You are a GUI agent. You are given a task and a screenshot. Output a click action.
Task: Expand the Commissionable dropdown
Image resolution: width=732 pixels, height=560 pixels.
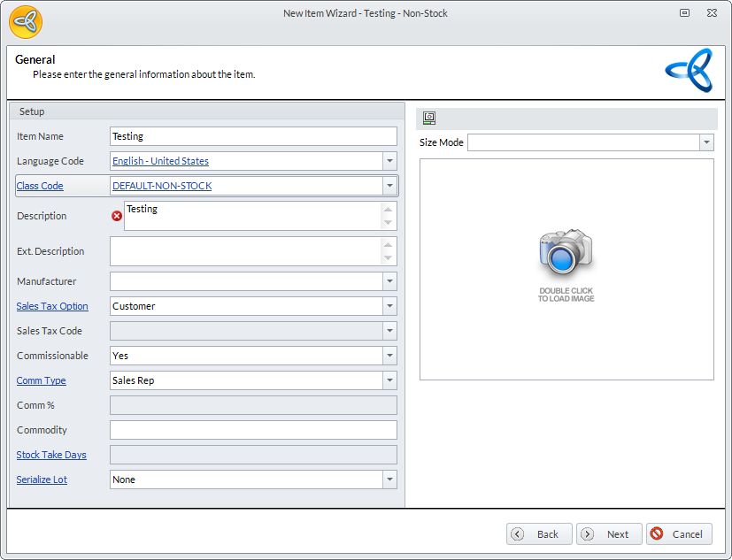(x=389, y=356)
